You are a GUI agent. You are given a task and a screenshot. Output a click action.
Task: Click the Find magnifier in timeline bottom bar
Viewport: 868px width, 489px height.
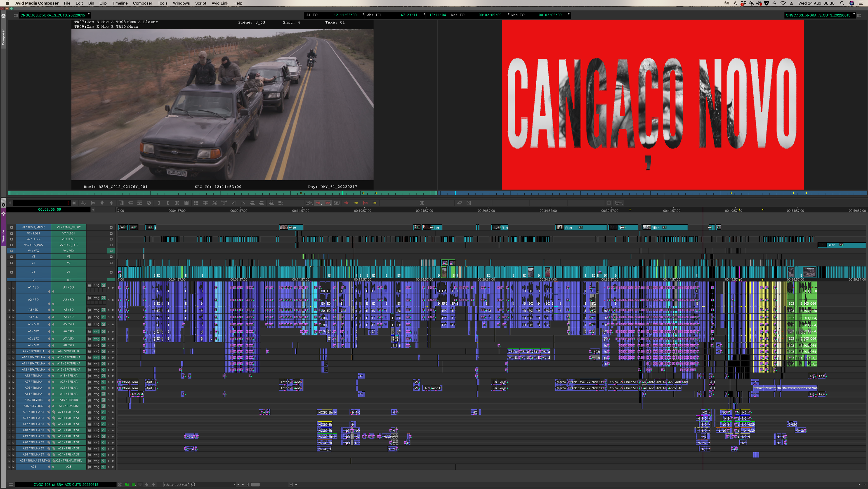click(x=193, y=484)
